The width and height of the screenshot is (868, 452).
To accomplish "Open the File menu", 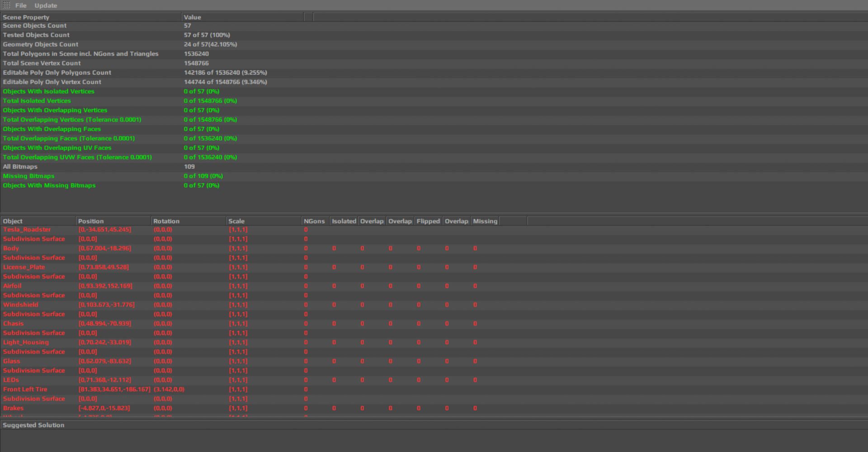I will (21, 5).
